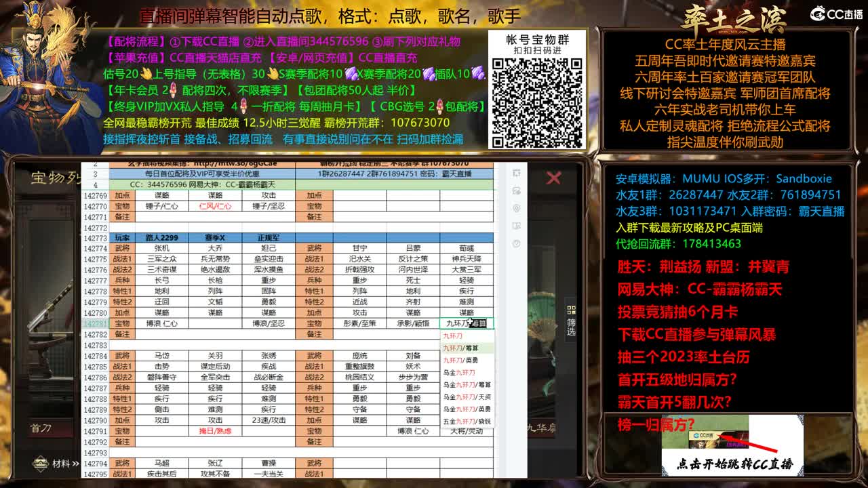Click the cell containing 折戟强攻
Viewport: 868px width, 488px height.
pyautogui.click(x=359, y=270)
